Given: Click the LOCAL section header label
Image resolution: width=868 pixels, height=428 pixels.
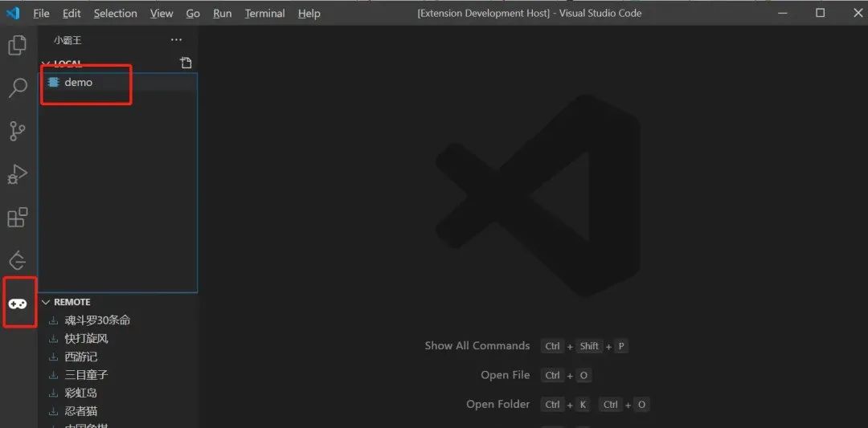Looking at the screenshot, I should tap(68, 63).
